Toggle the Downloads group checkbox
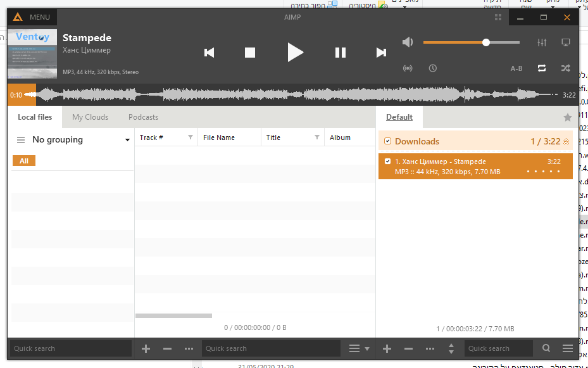This screenshot has width=588, height=368. coord(387,141)
